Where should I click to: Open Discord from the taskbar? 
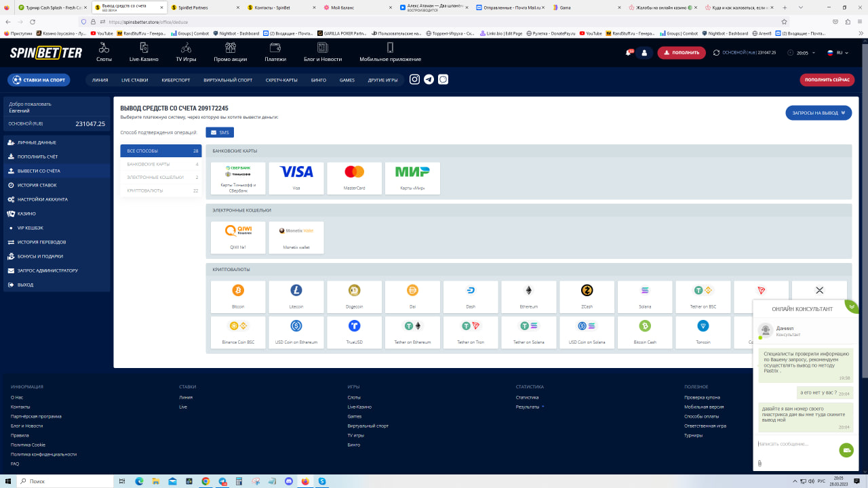[x=288, y=481]
